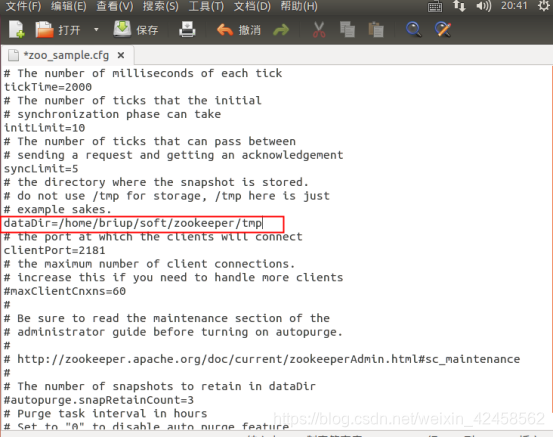Image resolution: width=554 pixels, height=437 pixels.
Task: Open the 编辑(E) menu
Action: click(x=69, y=6)
